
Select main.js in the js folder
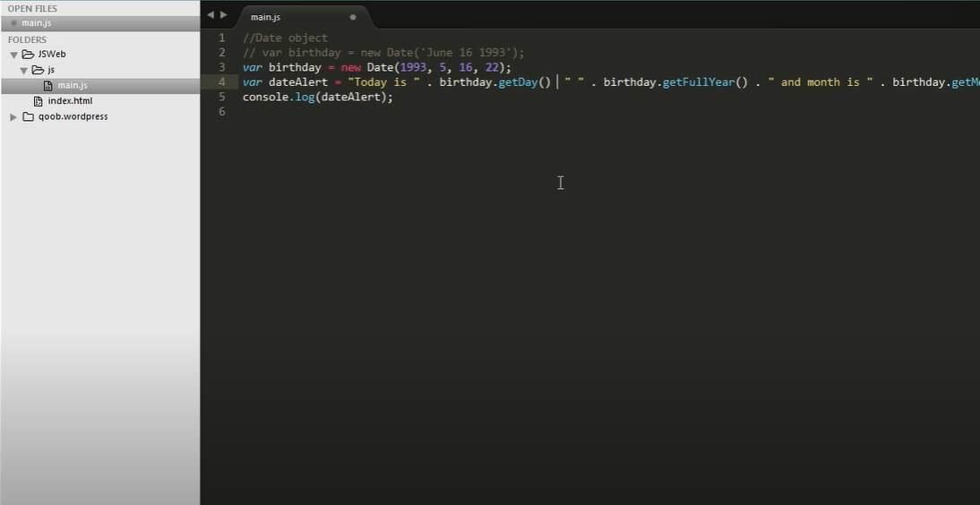pyautogui.click(x=73, y=85)
